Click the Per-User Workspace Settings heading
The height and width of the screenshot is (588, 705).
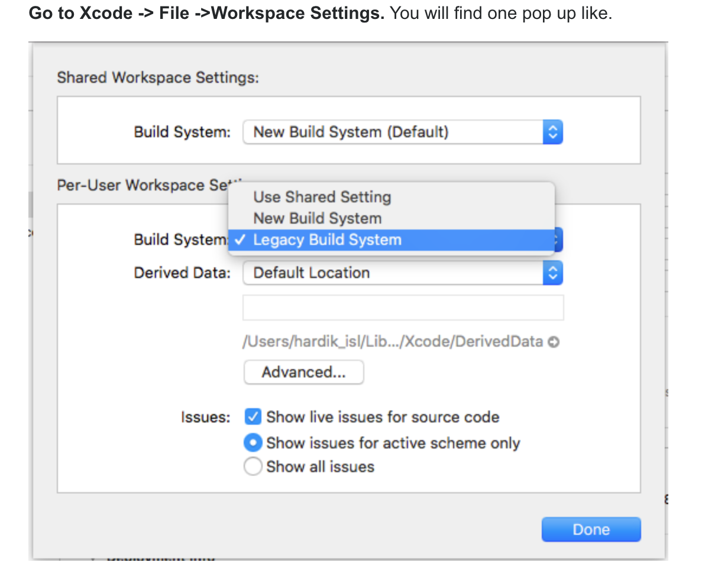coord(142,185)
